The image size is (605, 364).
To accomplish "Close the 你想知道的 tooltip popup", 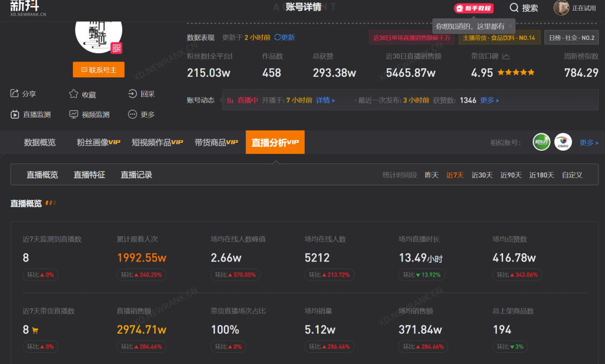I will click(x=510, y=26).
